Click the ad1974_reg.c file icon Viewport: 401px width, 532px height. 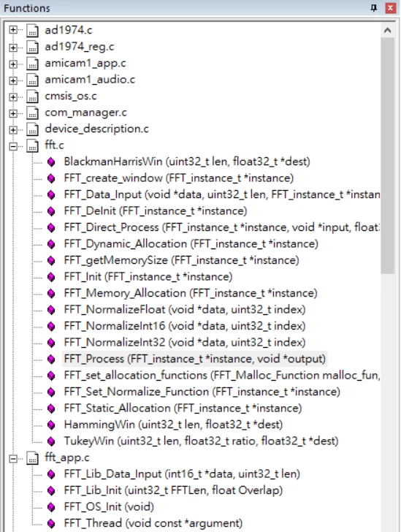point(33,47)
